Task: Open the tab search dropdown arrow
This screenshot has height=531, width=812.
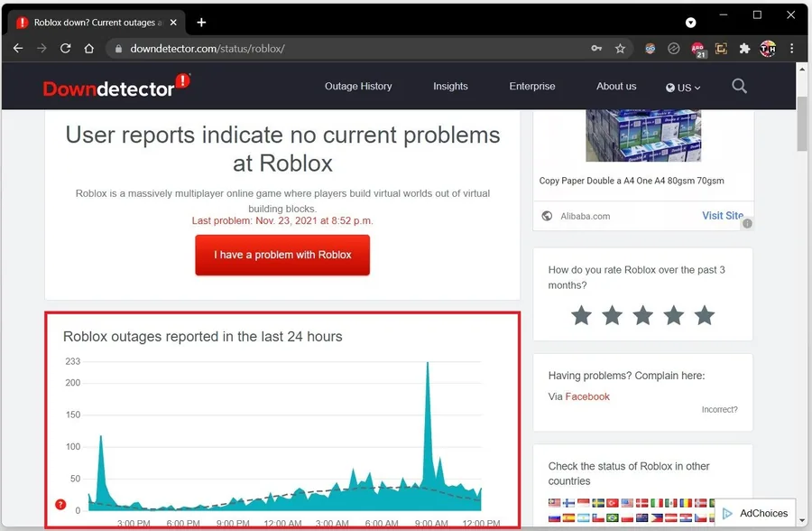Action: 690,23
